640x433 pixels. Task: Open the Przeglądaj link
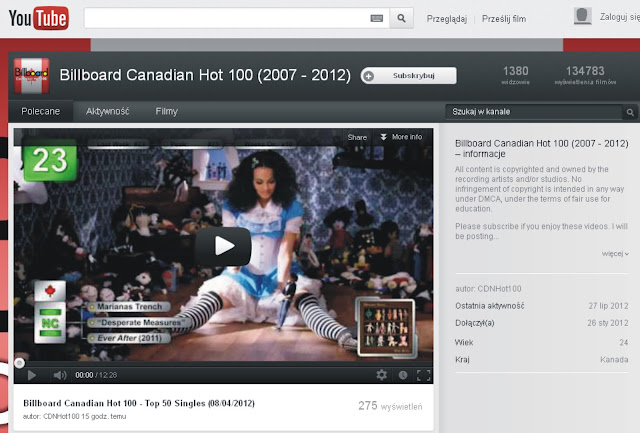point(447,19)
